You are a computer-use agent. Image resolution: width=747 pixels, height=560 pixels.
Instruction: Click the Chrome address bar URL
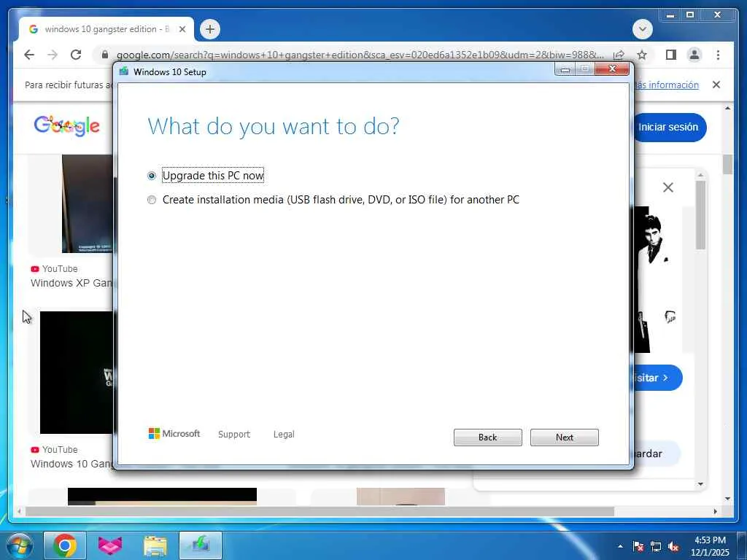coord(360,55)
